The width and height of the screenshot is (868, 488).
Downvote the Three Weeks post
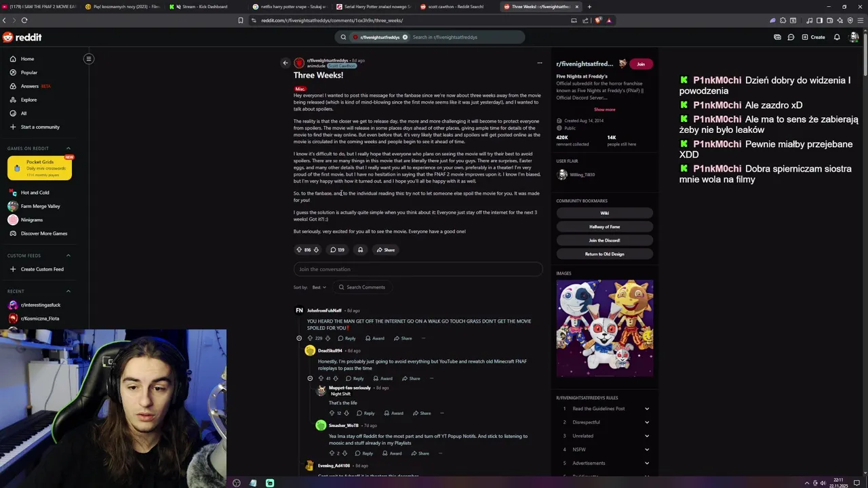coord(316,250)
